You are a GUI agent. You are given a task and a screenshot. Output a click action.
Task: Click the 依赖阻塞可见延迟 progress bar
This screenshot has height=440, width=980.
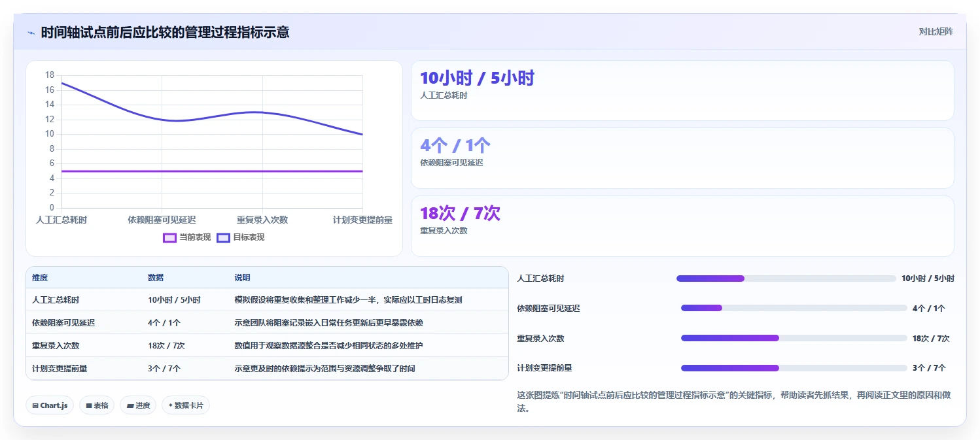tap(794, 308)
